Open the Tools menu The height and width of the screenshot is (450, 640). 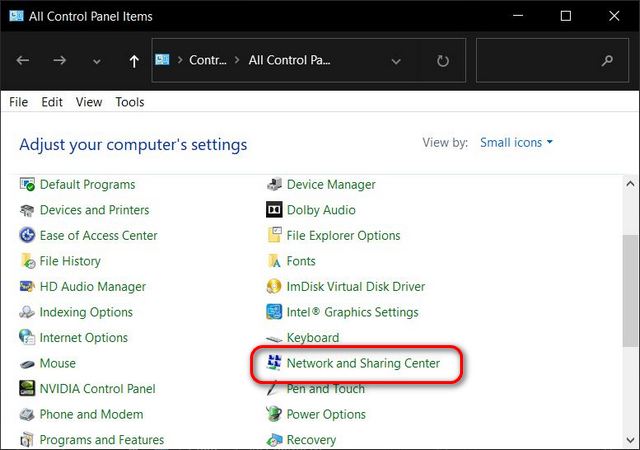pyautogui.click(x=129, y=102)
